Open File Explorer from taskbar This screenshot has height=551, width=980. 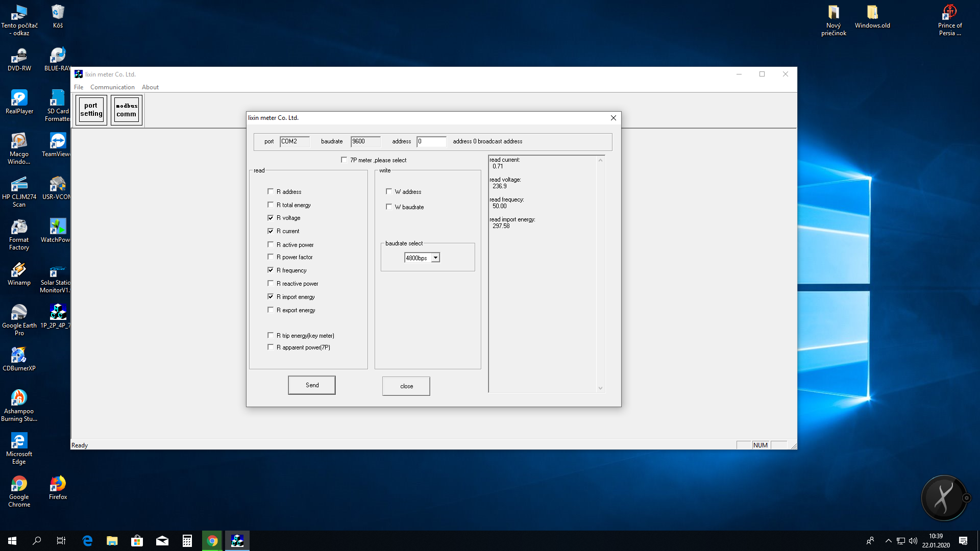point(112,541)
